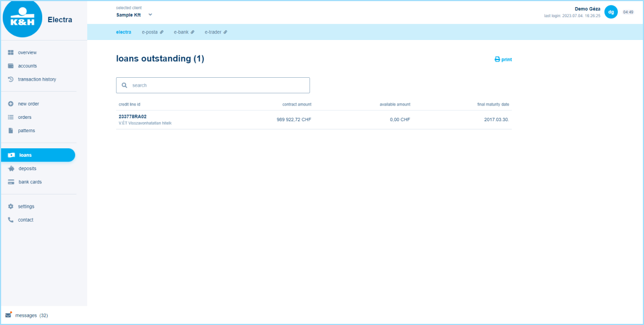Open transaction history via clock icon
Screen dimensions: 644x325
tap(9, 79)
